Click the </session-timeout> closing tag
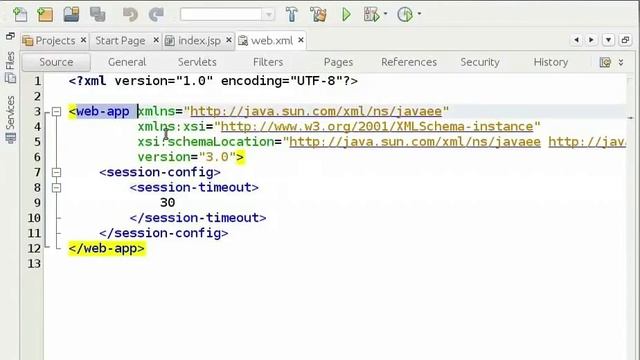 [198, 218]
